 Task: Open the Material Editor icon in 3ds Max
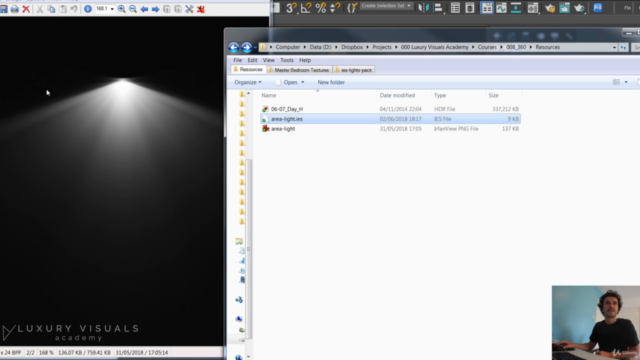(533, 7)
